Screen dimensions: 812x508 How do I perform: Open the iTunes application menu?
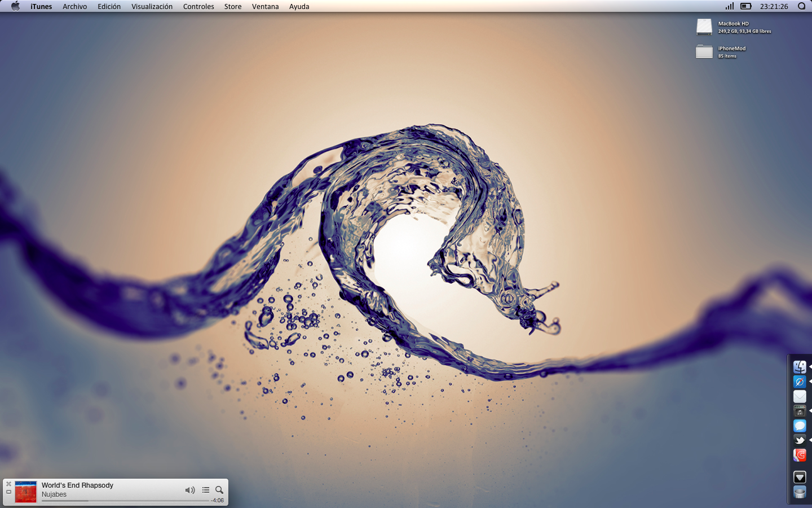pos(41,6)
